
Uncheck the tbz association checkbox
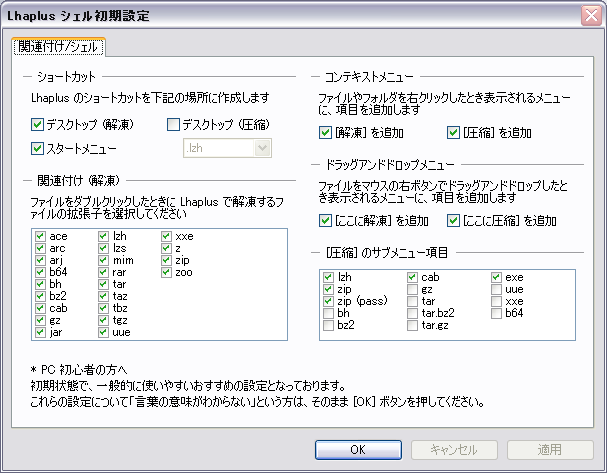103,308
